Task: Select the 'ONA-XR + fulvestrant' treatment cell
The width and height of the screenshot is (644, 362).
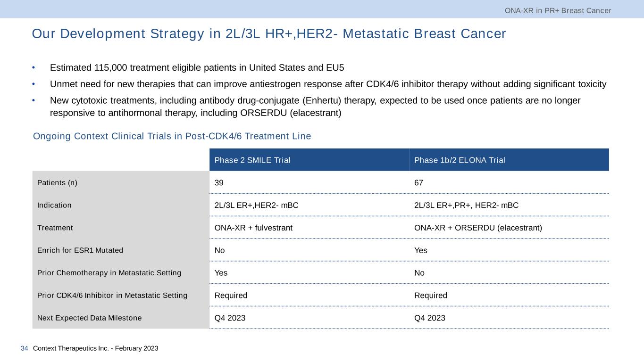Action: [253, 228]
